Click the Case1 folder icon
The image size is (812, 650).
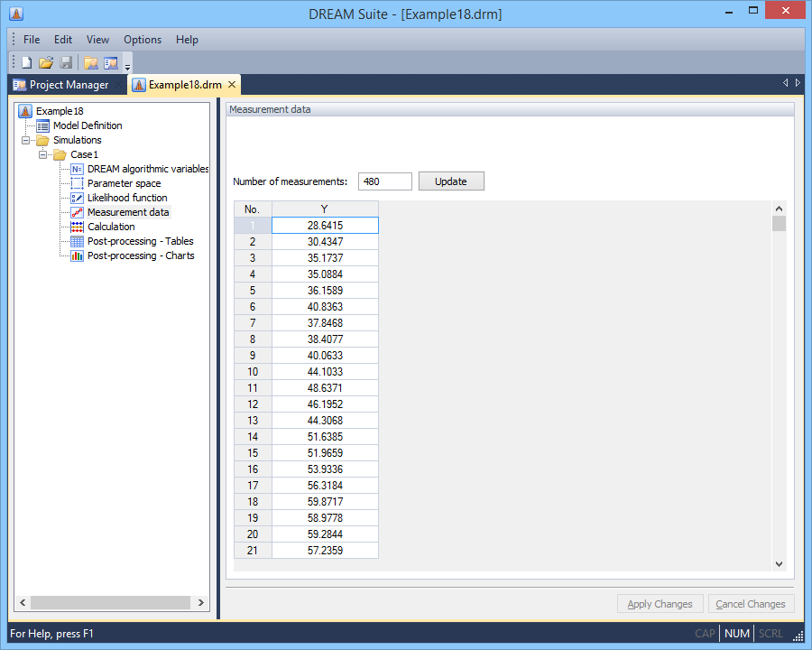tap(60, 154)
